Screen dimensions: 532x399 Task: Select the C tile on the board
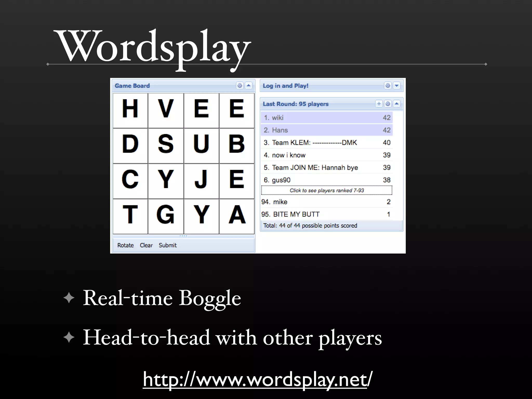tap(130, 181)
